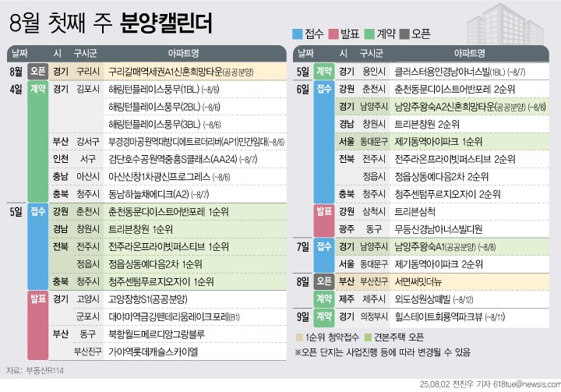The image size is (561, 392).
Task: Click the pink 발표 legend square
Action: point(335,34)
